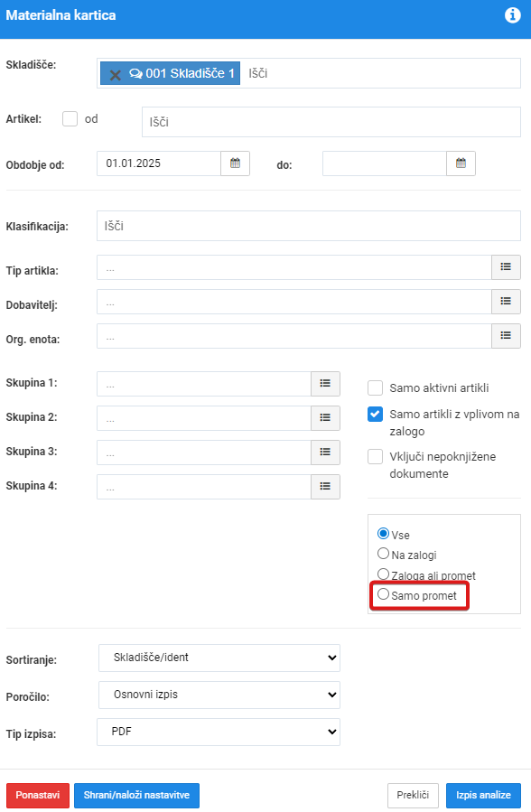Viewport: 531px width, 812px height.
Task: Open the Org. enota list icon
Action: (506, 336)
